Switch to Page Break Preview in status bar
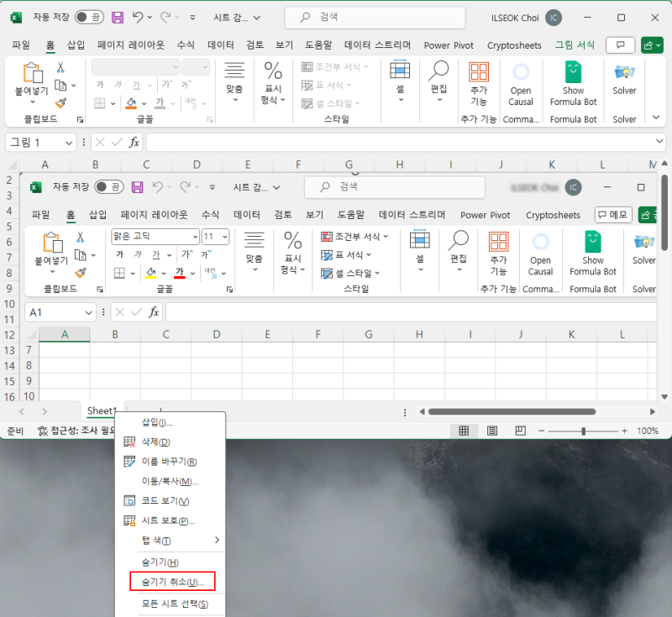 coord(520,431)
